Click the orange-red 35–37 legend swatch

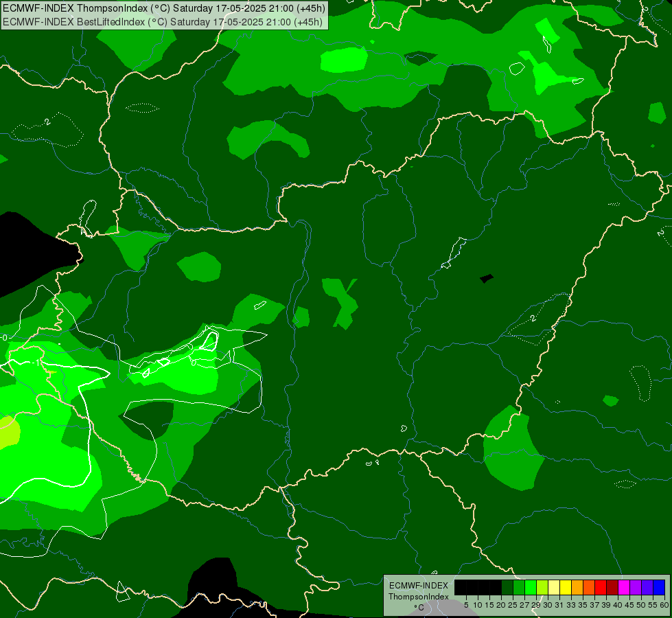589,587
